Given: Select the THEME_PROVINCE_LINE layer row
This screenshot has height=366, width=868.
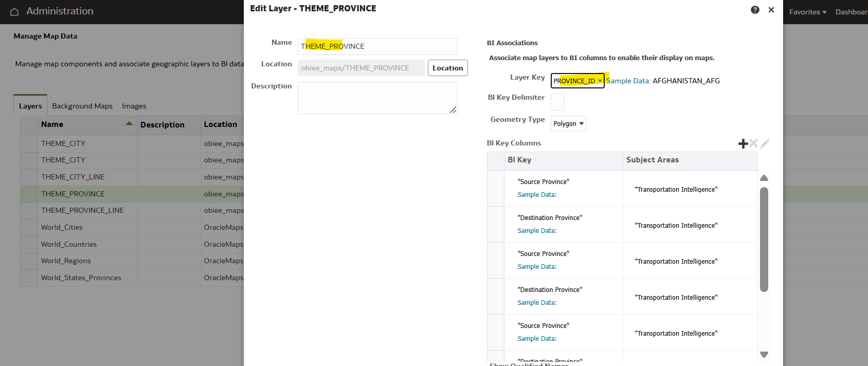Looking at the screenshot, I should [132, 210].
